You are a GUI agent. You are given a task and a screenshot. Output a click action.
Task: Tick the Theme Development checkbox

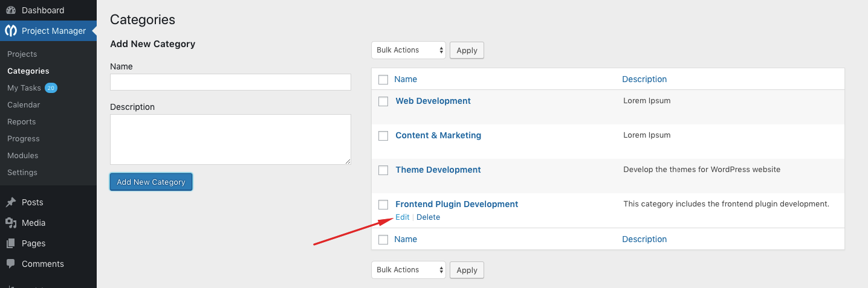click(x=383, y=170)
